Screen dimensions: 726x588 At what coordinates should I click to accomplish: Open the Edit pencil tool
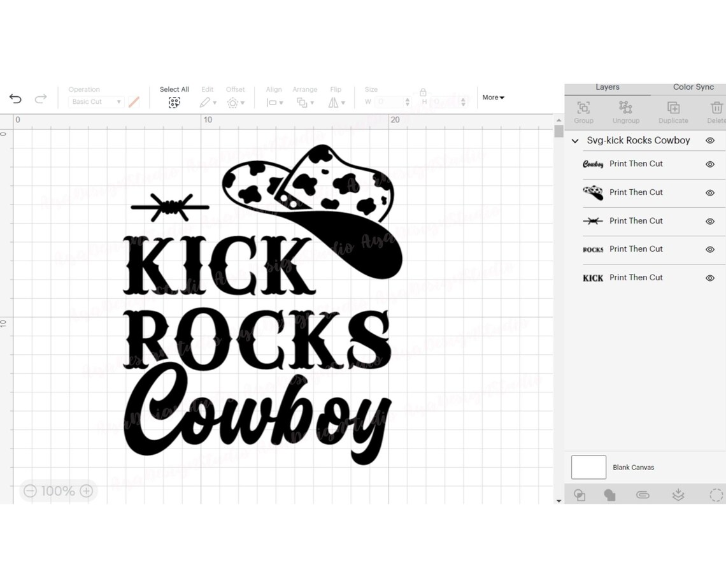pyautogui.click(x=204, y=103)
